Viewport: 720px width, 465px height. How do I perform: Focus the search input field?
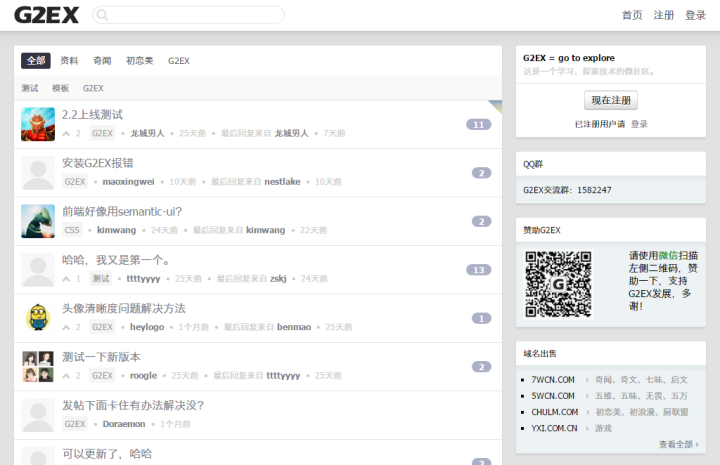(x=188, y=15)
